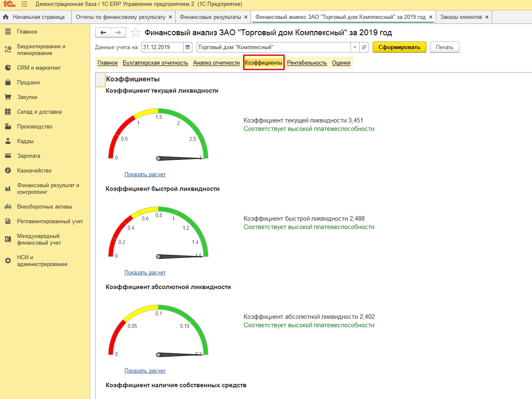
Task: Click the Печать button
Action: (445, 47)
